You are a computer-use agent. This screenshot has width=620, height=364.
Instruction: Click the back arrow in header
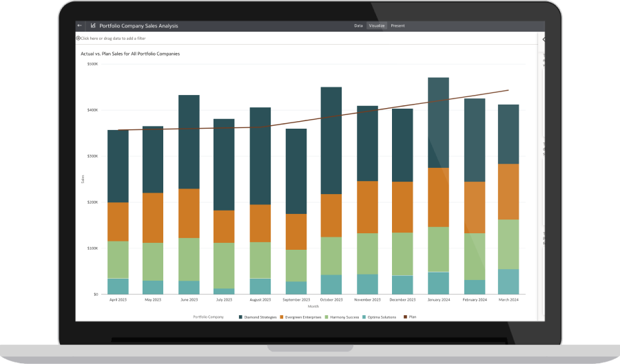(79, 25)
